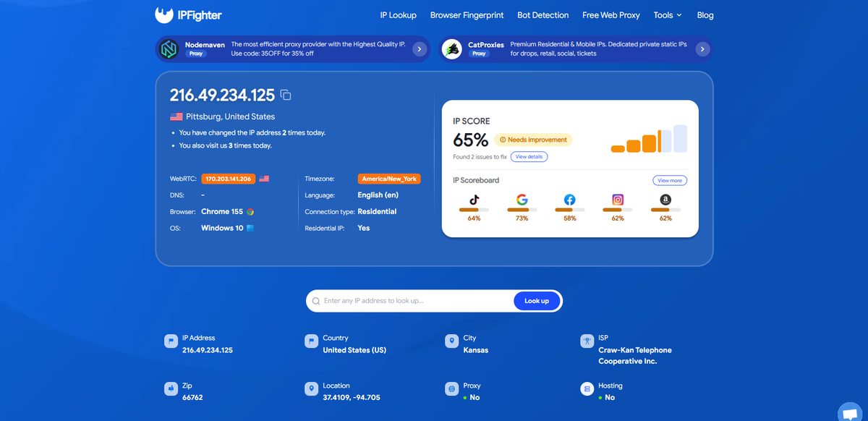The width and height of the screenshot is (868, 421).
Task: Click the Facebook 58% score bar
Action: [569, 210]
